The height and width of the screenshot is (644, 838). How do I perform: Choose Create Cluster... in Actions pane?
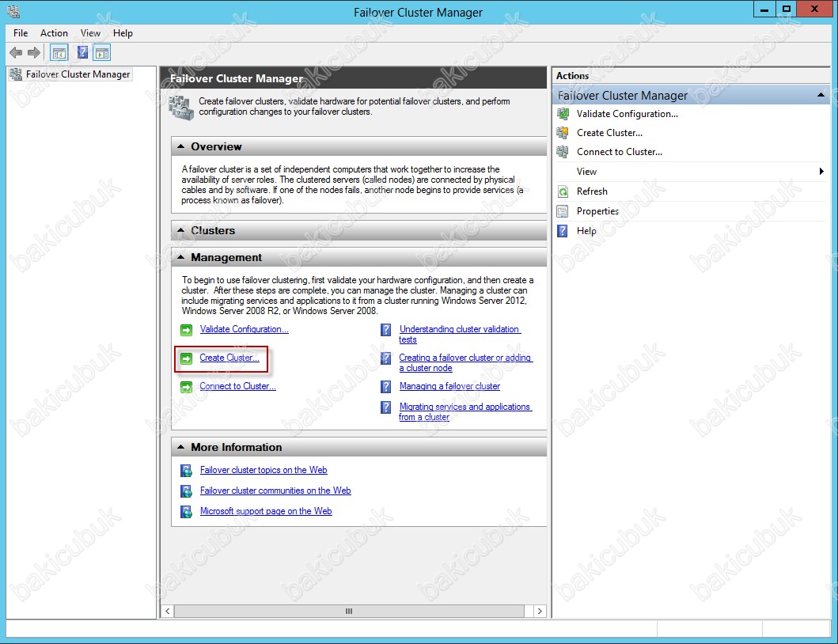point(610,133)
